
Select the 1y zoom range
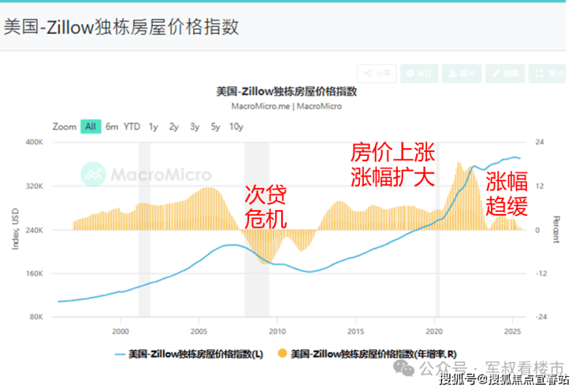[x=153, y=127]
